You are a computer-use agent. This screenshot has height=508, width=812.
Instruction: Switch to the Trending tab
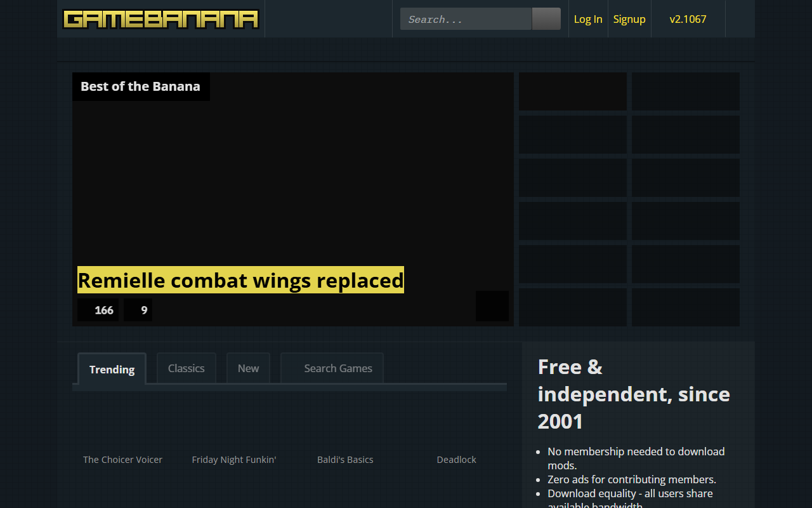(112, 369)
